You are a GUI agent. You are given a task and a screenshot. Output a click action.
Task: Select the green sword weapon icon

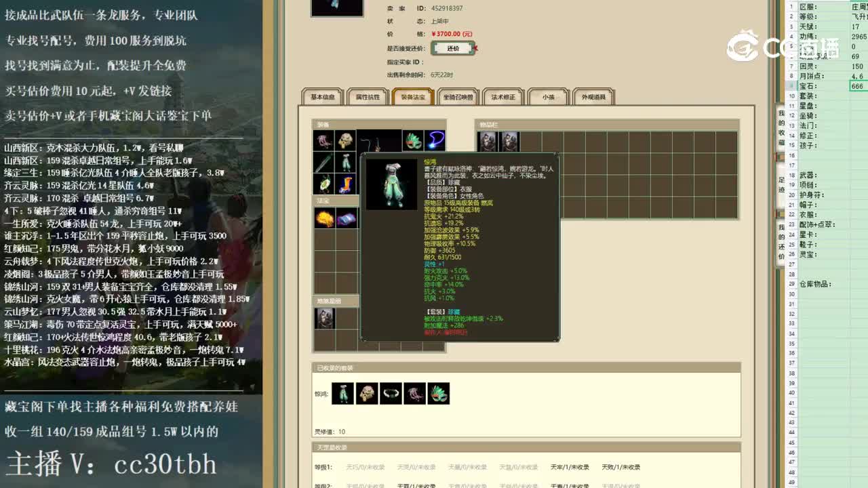tap(323, 163)
